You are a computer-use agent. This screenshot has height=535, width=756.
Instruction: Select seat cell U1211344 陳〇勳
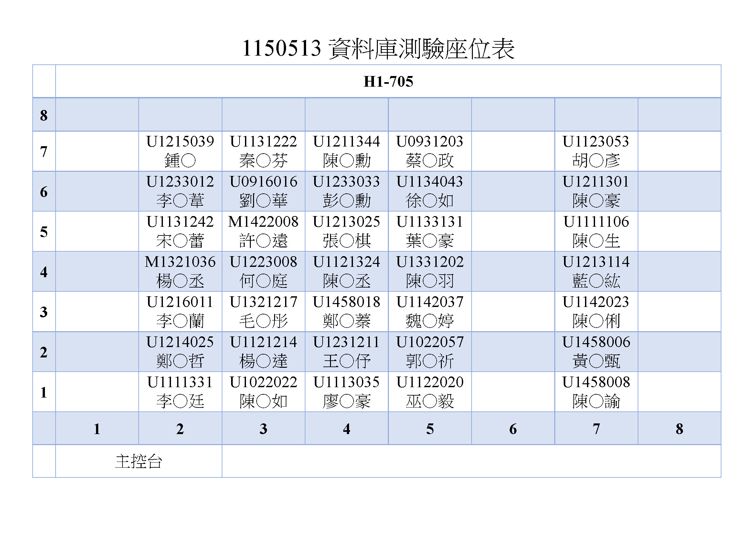(347, 151)
